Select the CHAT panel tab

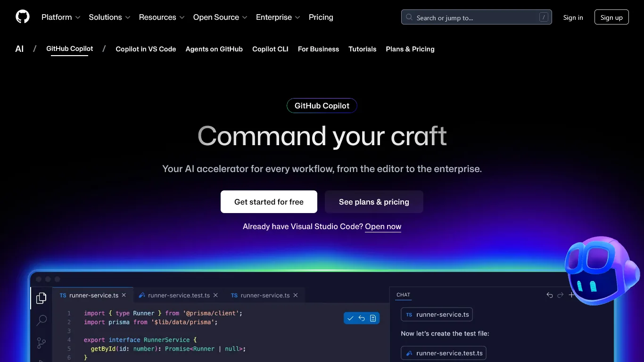(x=403, y=295)
